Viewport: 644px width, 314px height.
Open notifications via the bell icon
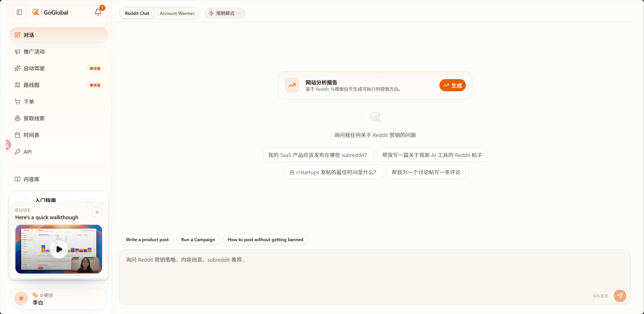pyautogui.click(x=98, y=12)
